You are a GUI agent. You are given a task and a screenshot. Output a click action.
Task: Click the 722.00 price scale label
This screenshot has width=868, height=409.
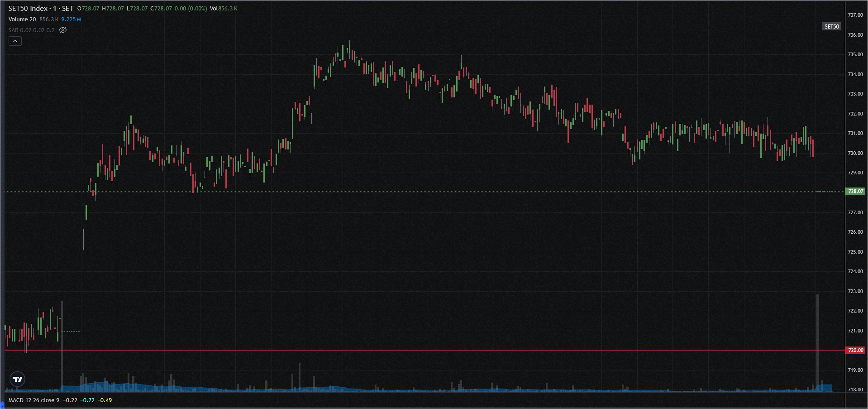(x=855, y=311)
